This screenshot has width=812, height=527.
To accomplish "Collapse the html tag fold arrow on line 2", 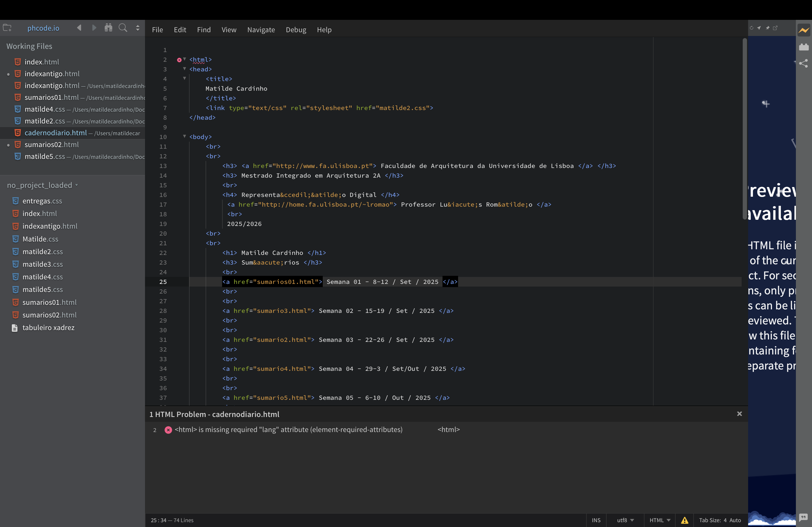I will (x=184, y=59).
